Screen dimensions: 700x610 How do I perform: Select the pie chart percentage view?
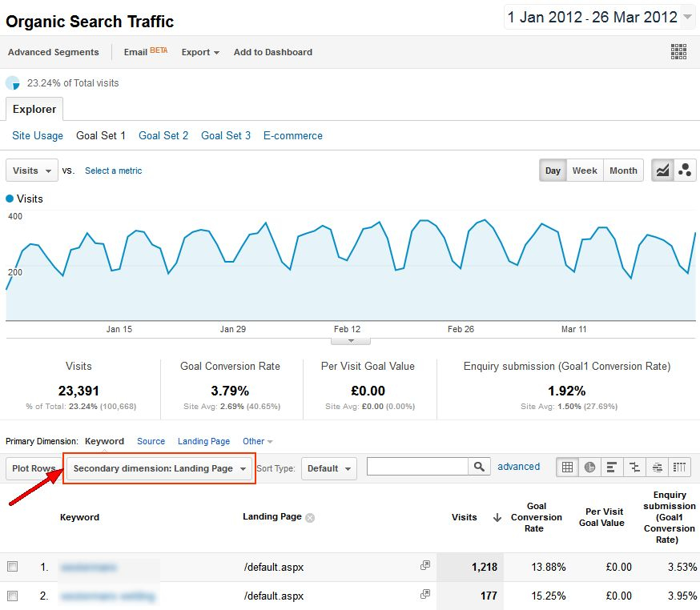click(590, 468)
